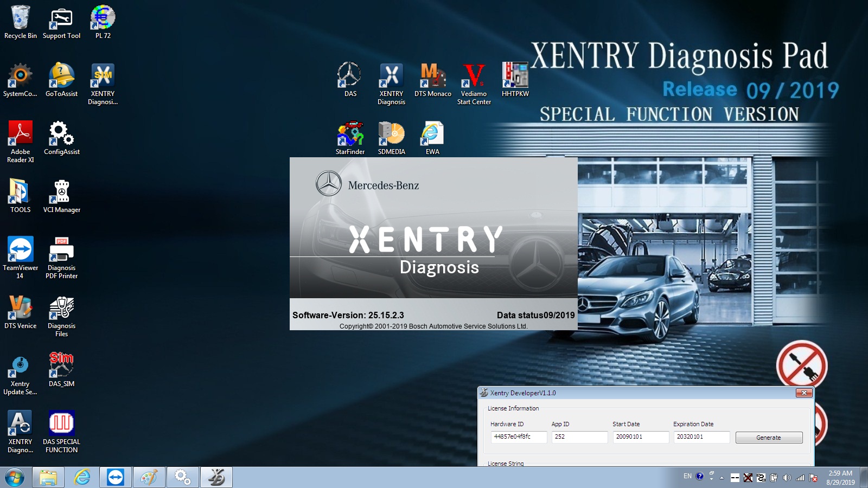Select the HHTPKW desktop icon

click(x=515, y=80)
